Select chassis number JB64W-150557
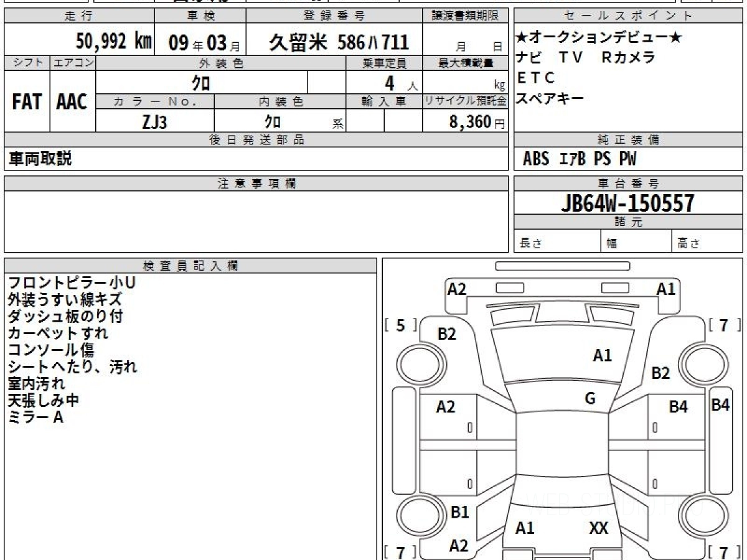 pos(627,203)
